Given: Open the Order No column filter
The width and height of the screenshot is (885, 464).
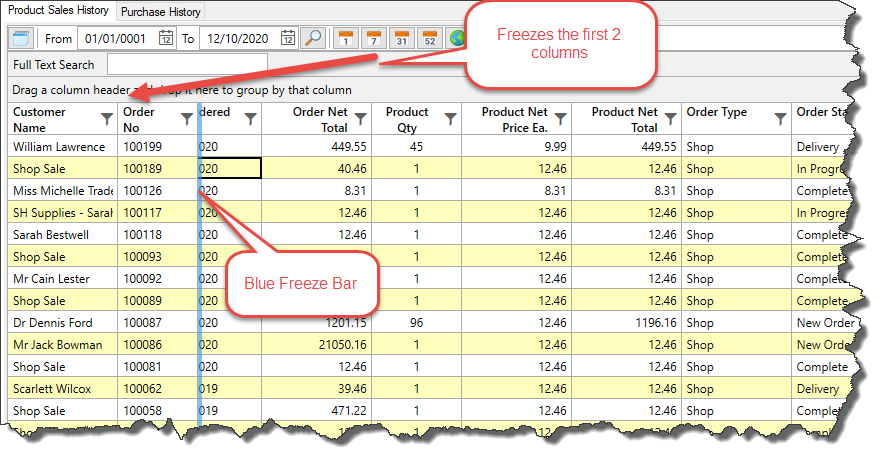Looking at the screenshot, I should click(x=187, y=119).
